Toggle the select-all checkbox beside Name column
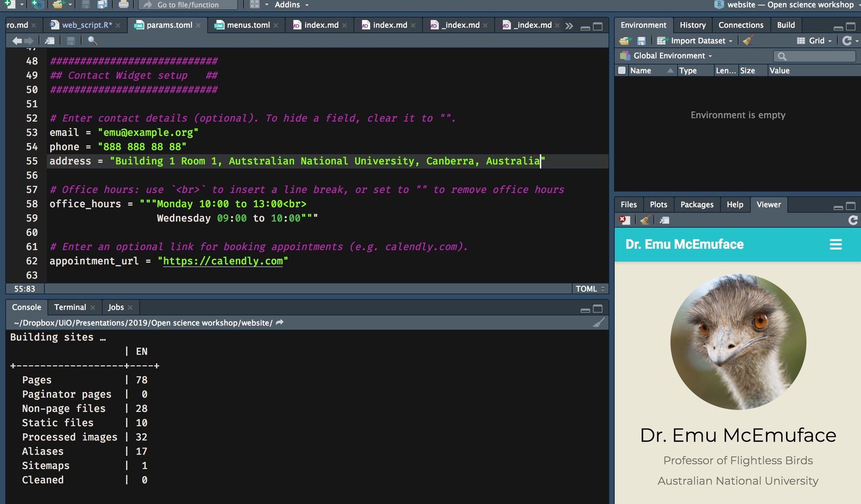Image resolution: width=861 pixels, height=504 pixels. (622, 70)
